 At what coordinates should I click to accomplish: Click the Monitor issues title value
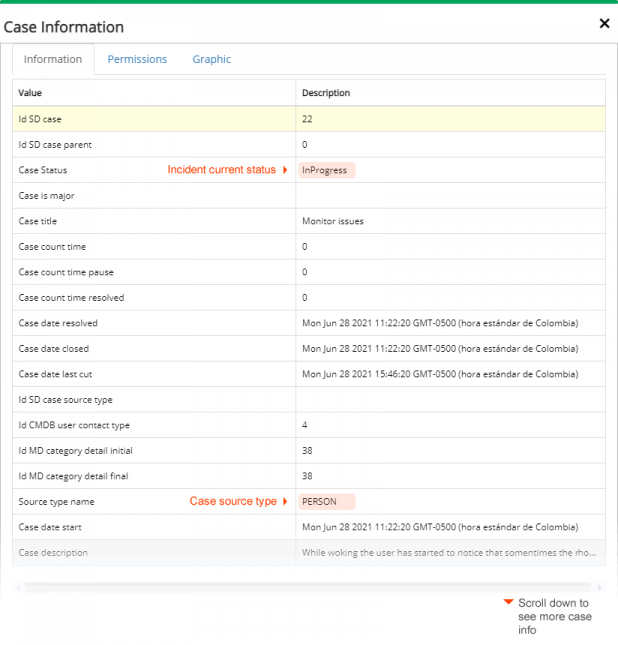[333, 221]
